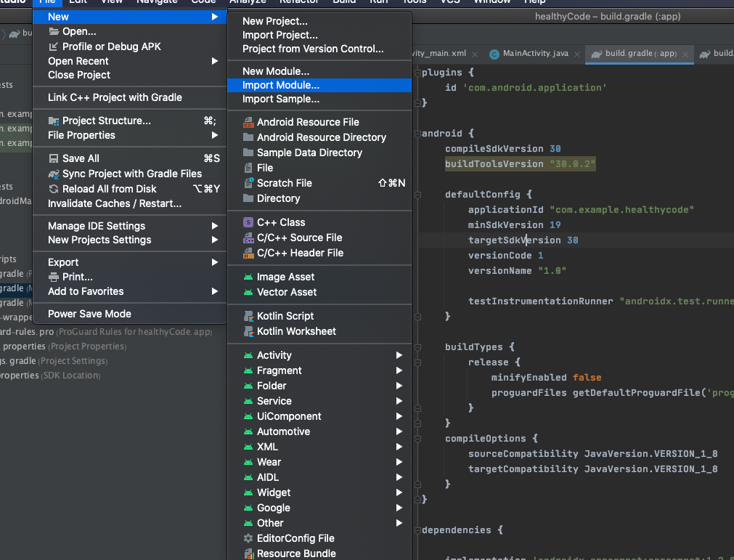Viewport: 734px width, 560px height.
Task: Click the Scratch File icon
Action: click(248, 183)
